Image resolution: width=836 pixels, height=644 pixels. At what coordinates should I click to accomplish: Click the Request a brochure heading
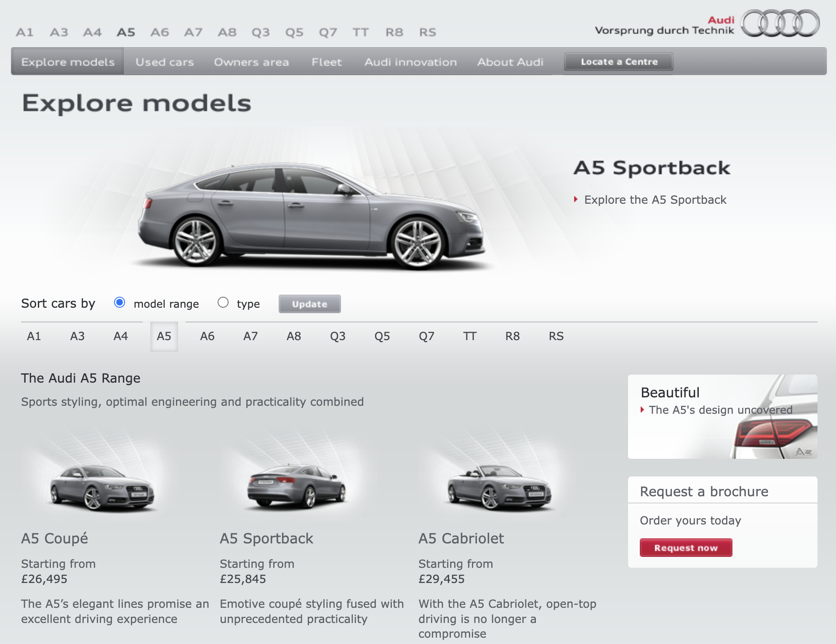pos(704,491)
